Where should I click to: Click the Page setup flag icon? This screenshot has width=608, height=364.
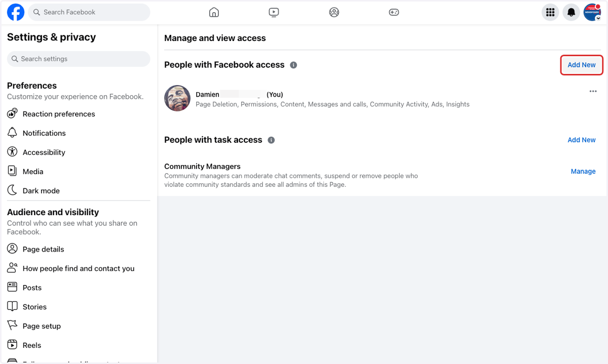pos(12,326)
